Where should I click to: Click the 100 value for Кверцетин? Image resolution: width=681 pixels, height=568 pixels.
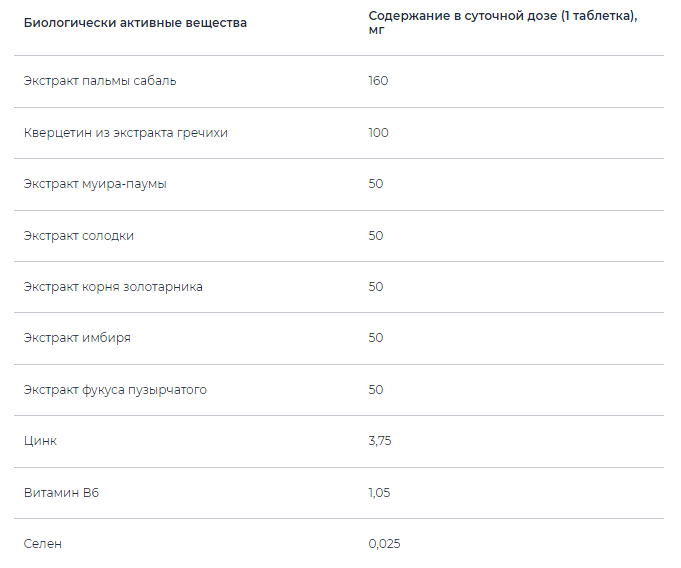click(378, 133)
